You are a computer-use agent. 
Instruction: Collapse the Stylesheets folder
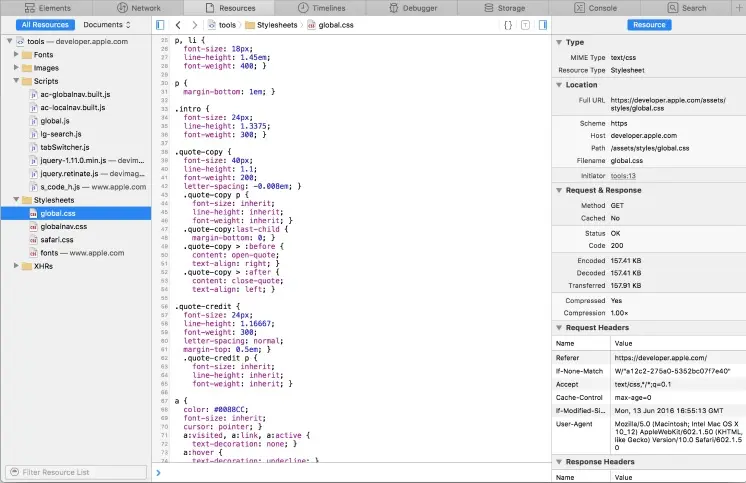(16, 200)
